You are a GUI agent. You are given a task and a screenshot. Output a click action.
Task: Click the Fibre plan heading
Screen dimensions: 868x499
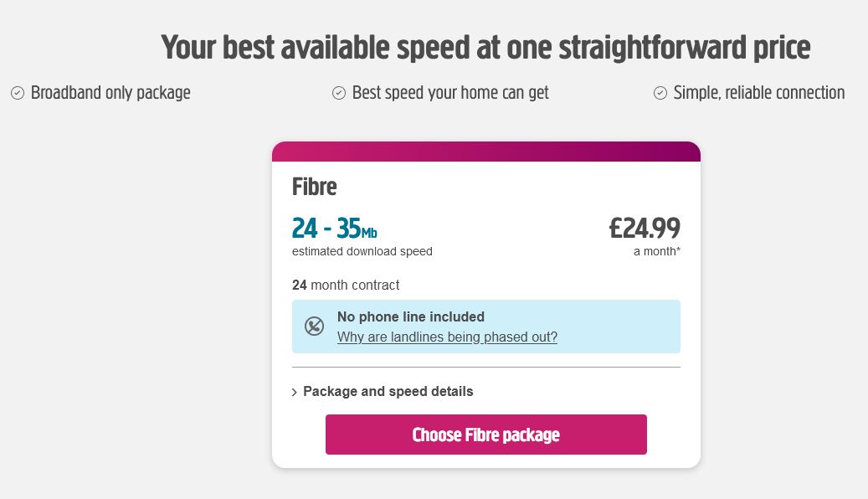click(315, 186)
